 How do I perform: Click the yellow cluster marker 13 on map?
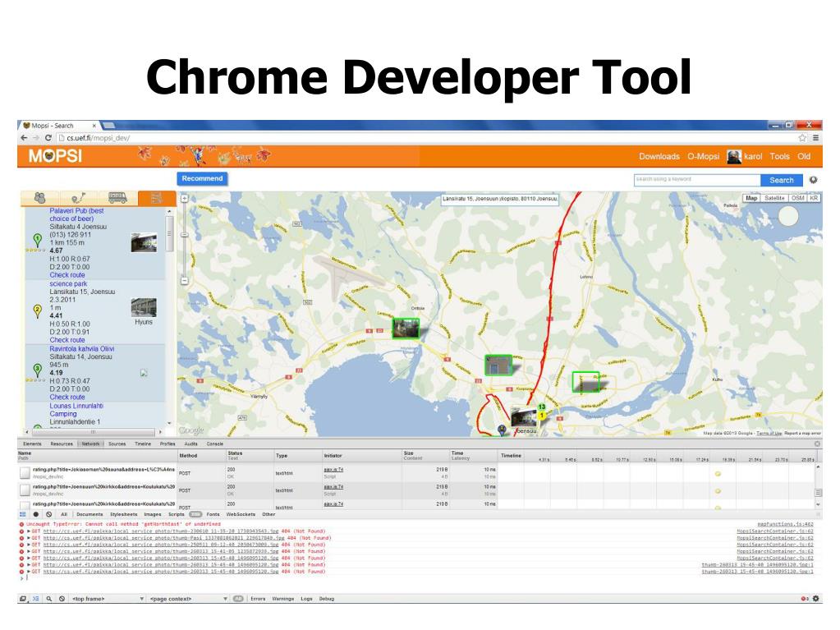pyautogui.click(x=542, y=407)
